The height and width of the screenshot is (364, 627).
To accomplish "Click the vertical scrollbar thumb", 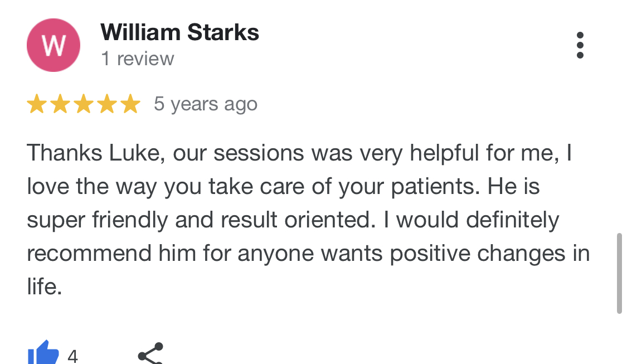I will [x=619, y=273].
